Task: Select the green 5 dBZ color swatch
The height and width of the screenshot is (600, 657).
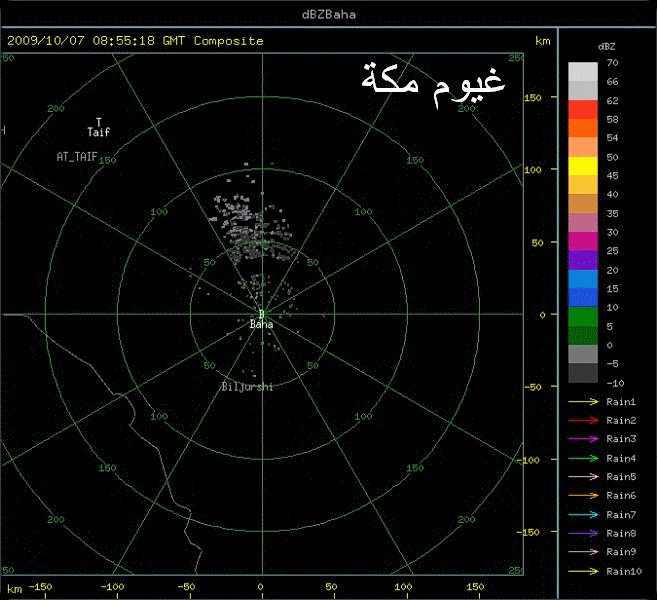Action: coord(583,317)
